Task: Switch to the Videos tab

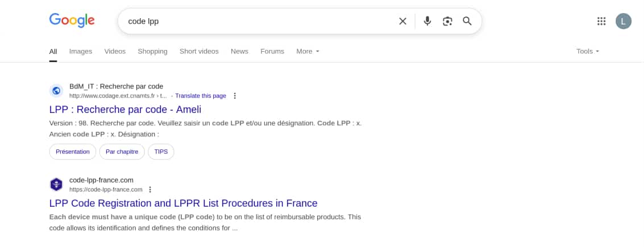Action: [115, 51]
